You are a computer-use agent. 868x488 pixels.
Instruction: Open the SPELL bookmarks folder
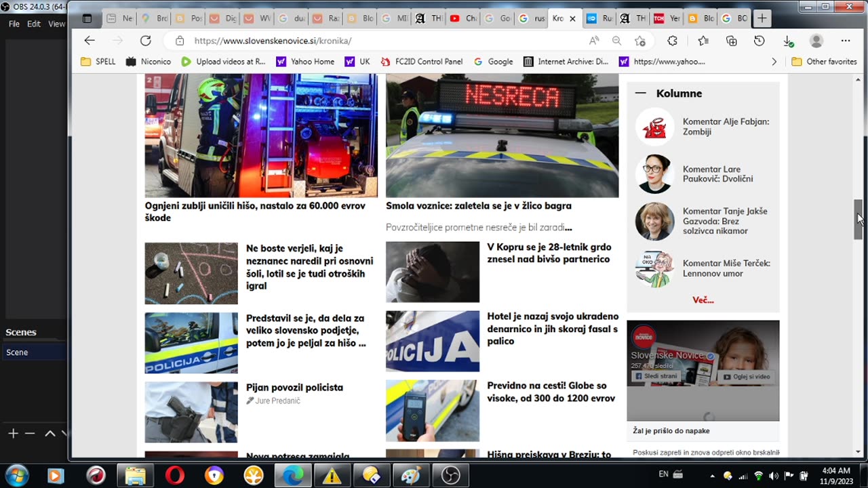pyautogui.click(x=98, y=62)
